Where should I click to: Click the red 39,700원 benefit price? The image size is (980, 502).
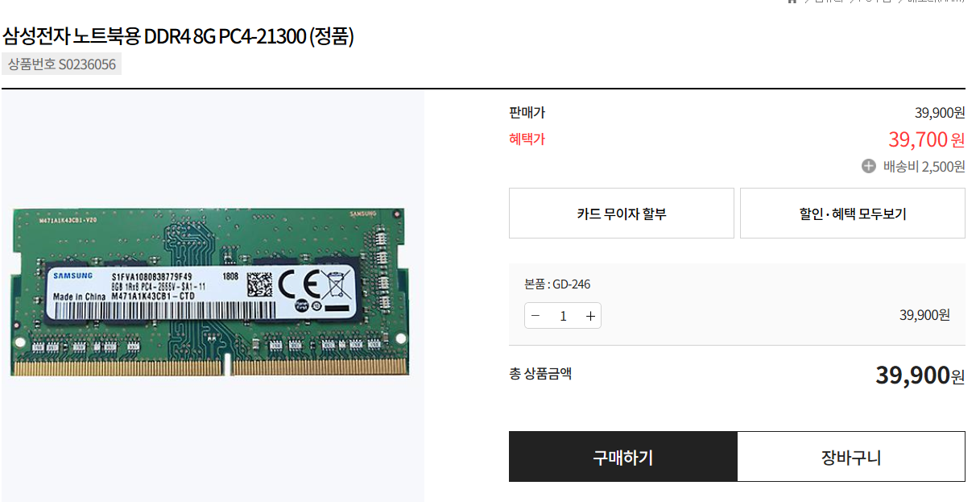[926, 139]
